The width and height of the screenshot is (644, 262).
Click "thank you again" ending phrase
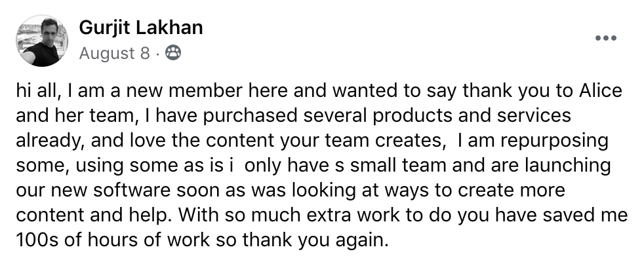[315, 240]
